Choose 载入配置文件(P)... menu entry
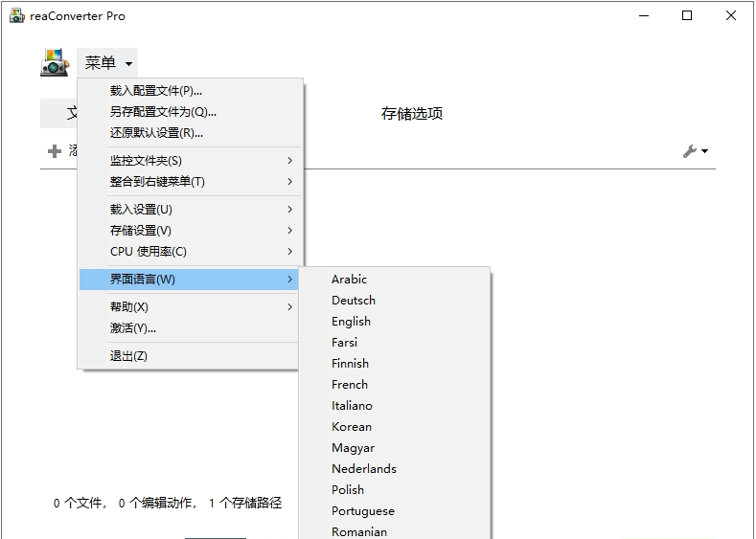This screenshot has height=539, width=756. [190, 91]
